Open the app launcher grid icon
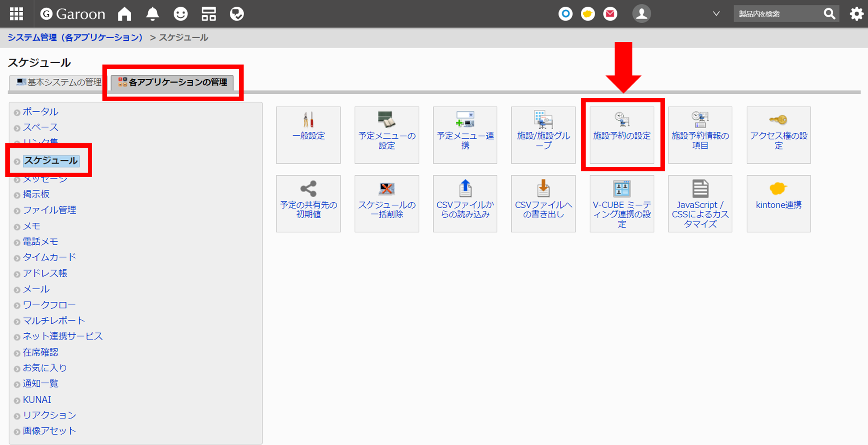 point(16,14)
